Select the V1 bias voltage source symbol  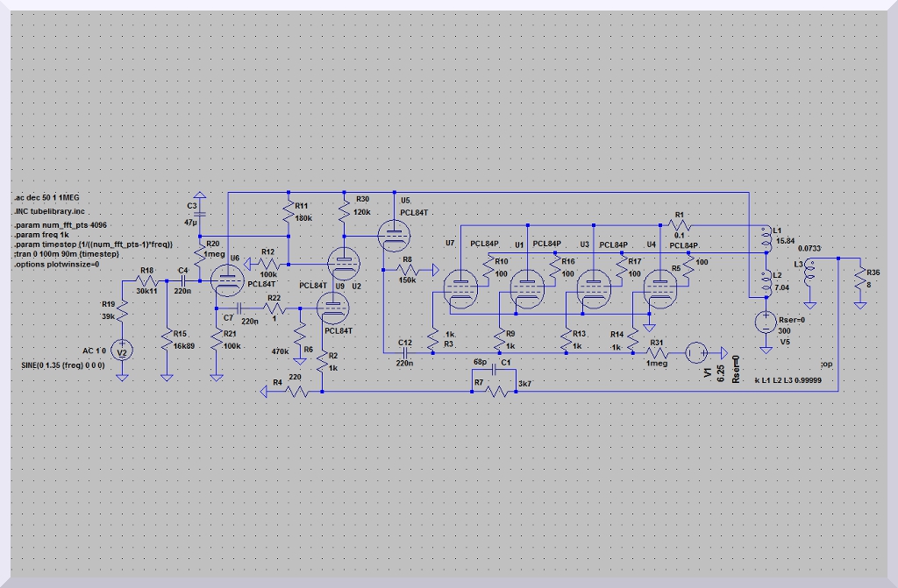pos(699,353)
